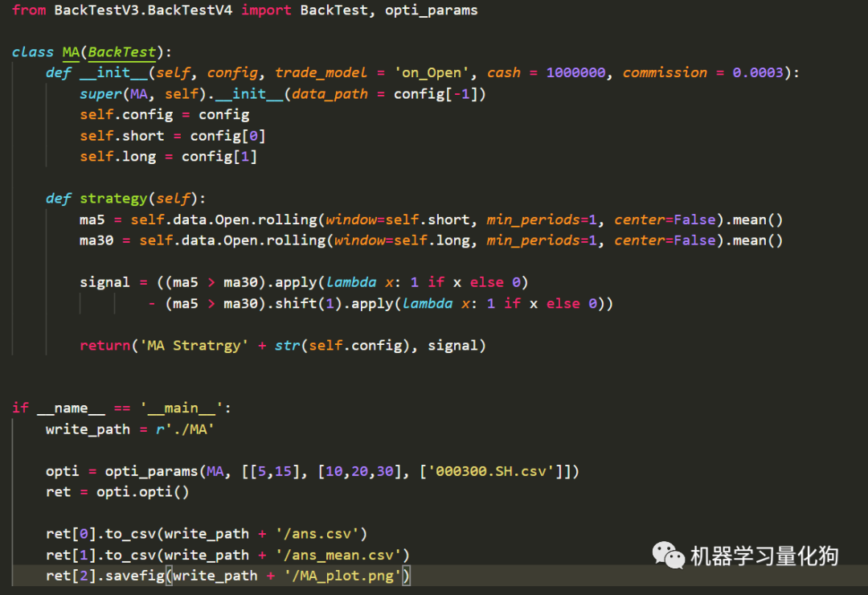
Task: Click the string 'MA Stratrgy' in return
Action: [x=194, y=346]
